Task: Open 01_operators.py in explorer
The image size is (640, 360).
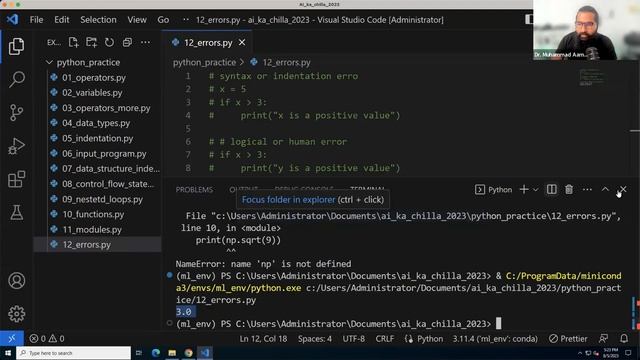Action: (94, 78)
